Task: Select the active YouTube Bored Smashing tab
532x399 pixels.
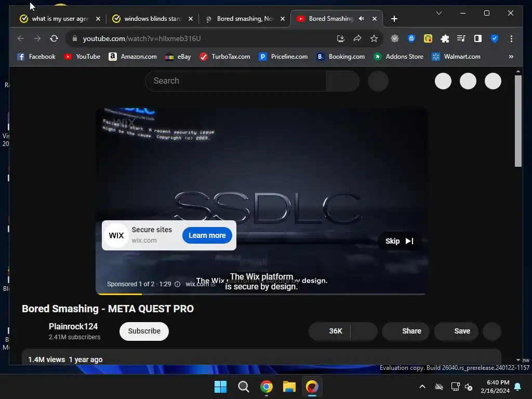Action: 331,19
